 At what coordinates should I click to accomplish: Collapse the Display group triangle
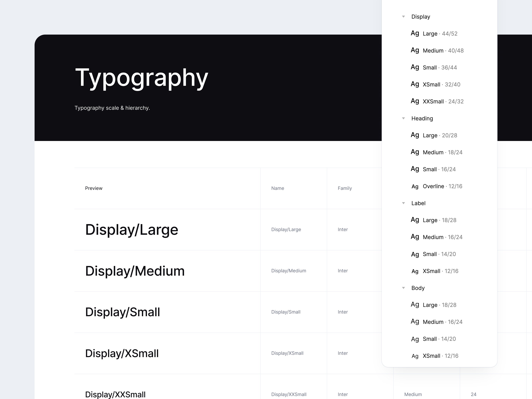(403, 17)
